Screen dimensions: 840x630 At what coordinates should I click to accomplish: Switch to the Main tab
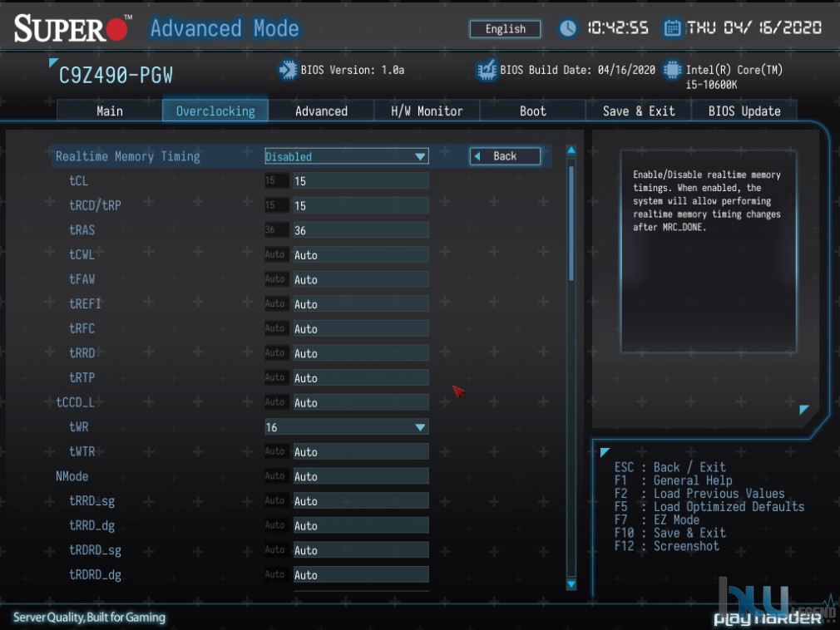[x=110, y=111]
